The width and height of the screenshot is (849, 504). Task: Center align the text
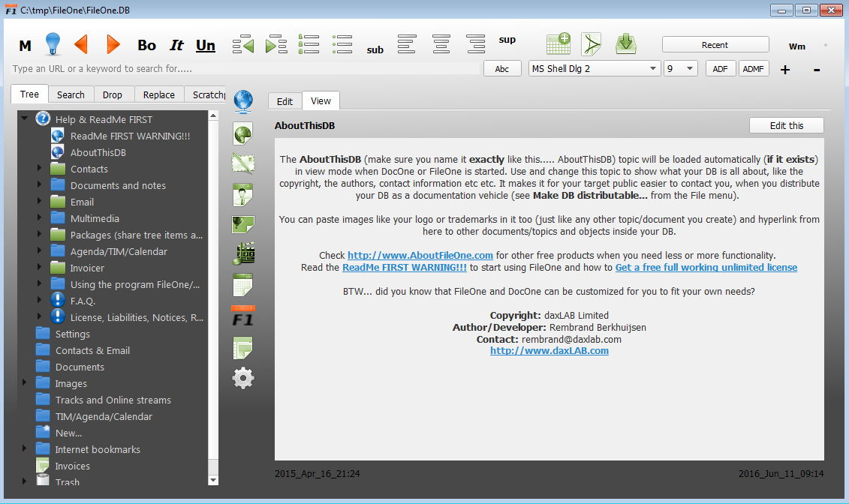(441, 44)
